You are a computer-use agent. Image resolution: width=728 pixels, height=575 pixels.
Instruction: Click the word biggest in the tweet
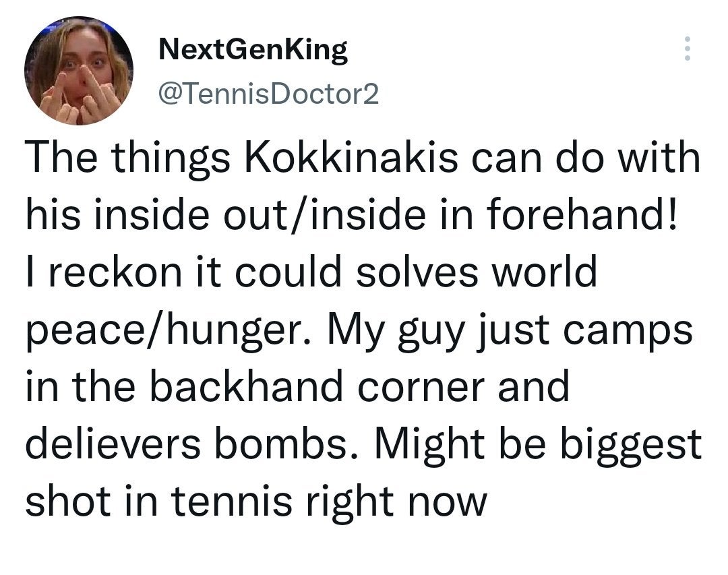(631, 446)
